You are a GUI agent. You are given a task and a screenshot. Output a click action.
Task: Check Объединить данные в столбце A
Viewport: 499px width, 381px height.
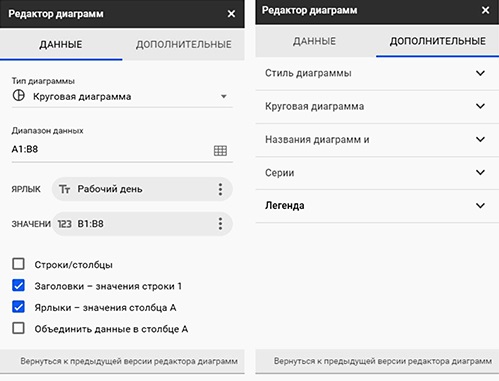(x=18, y=328)
